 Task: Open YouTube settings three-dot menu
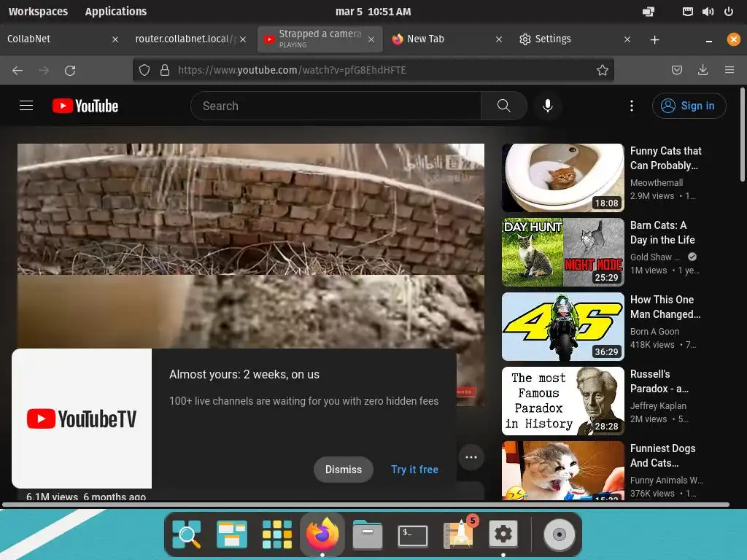[632, 106]
